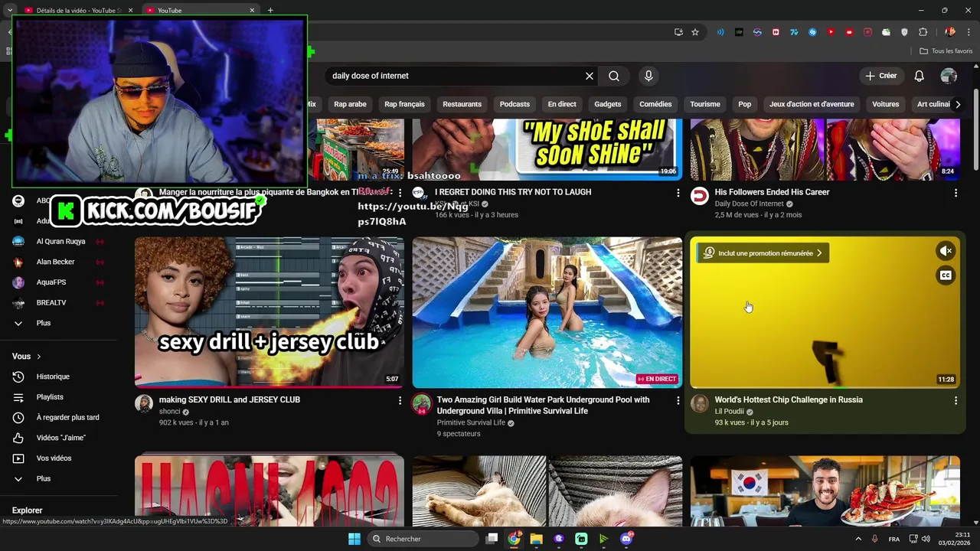Open Daily Dose Of Internet channel avatar
The width and height of the screenshot is (980, 551).
click(x=700, y=196)
